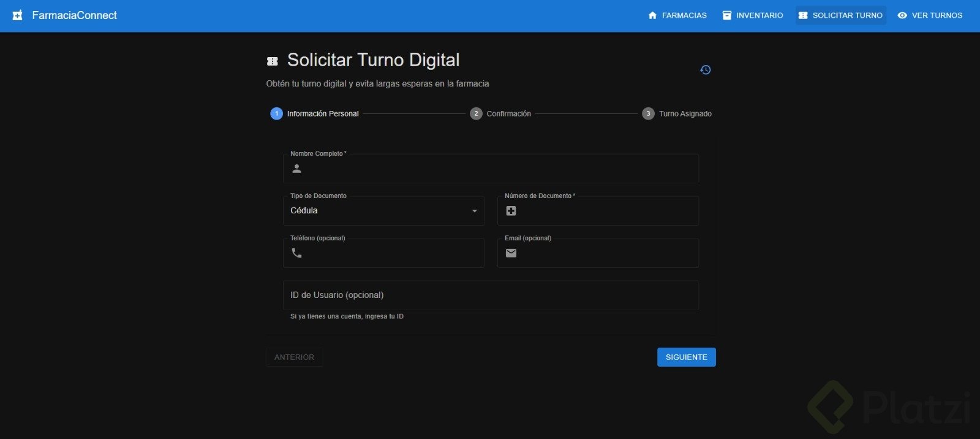Click the FarmaciaConnect logo icon
Image resolution: width=980 pixels, height=439 pixels.
click(18, 15)
